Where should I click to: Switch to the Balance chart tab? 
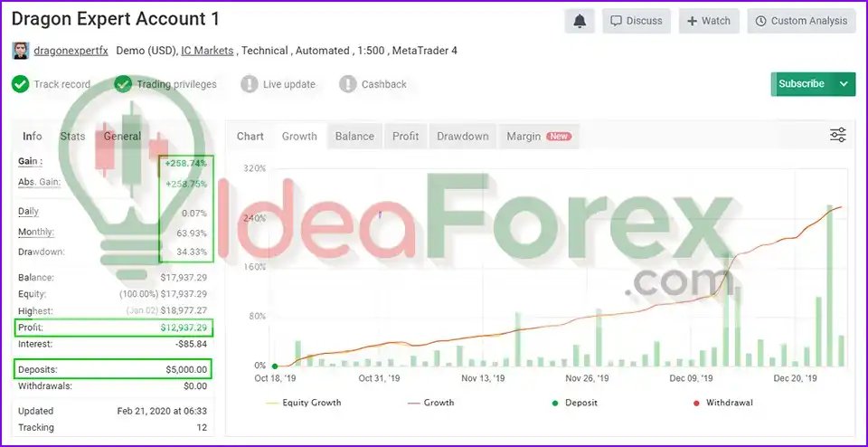click(354, 137)
